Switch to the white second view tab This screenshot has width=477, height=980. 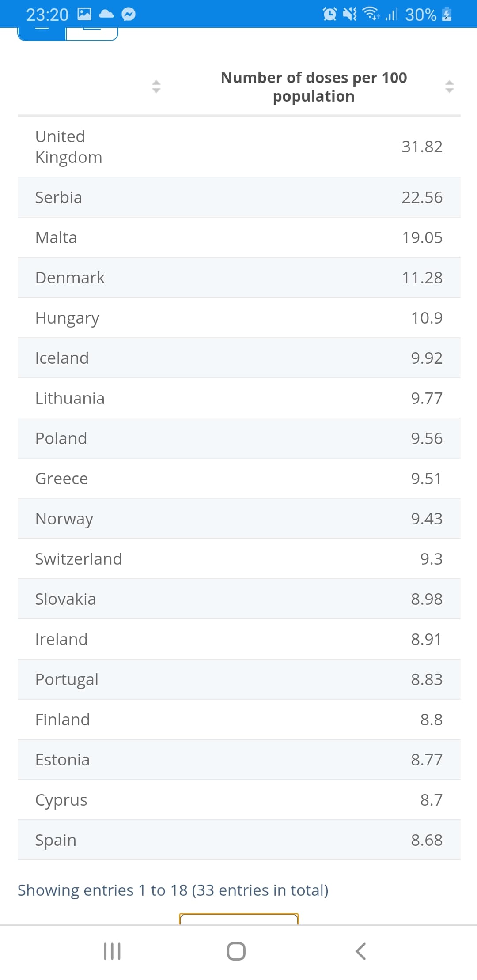pyautogui.click(x=92, y=34)
